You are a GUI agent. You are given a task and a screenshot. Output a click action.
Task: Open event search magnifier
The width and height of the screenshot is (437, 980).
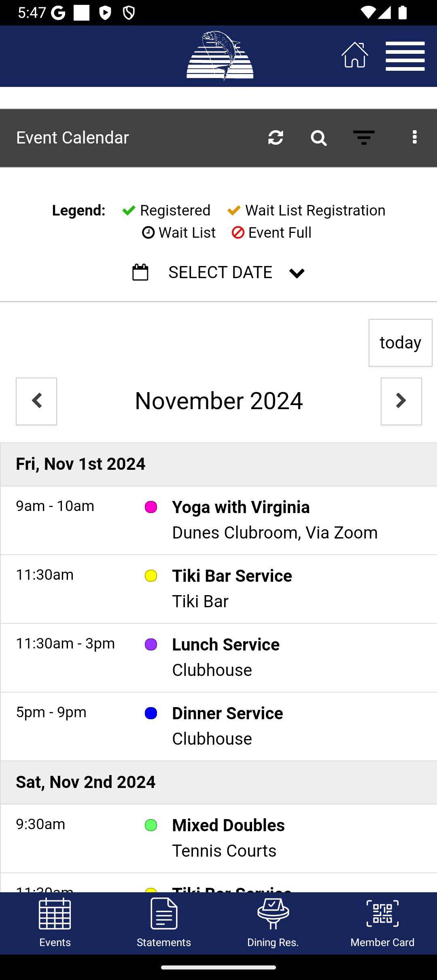tap(318, 138)
